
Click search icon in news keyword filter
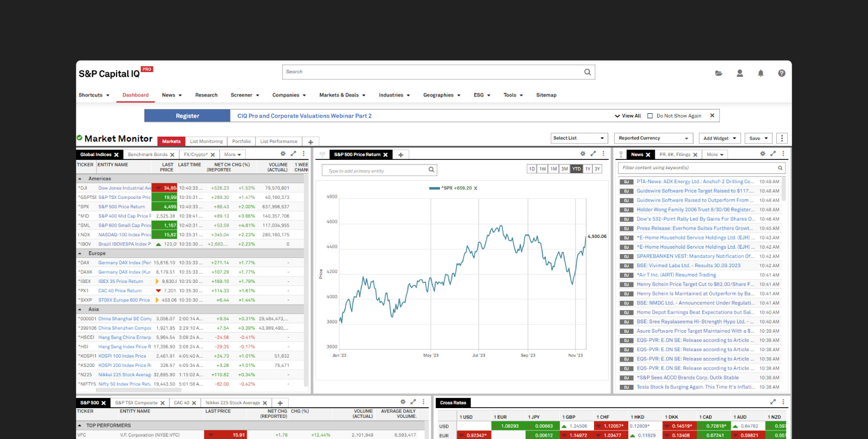780,168
